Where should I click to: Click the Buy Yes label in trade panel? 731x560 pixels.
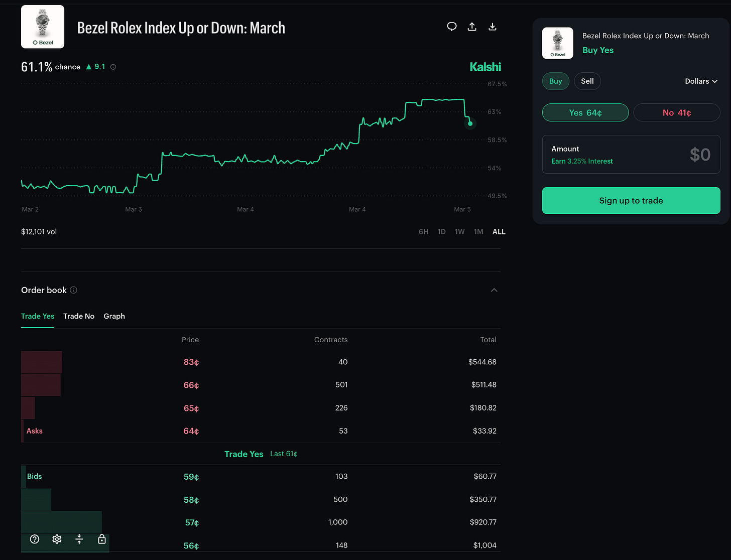click(x=597, y=50)
